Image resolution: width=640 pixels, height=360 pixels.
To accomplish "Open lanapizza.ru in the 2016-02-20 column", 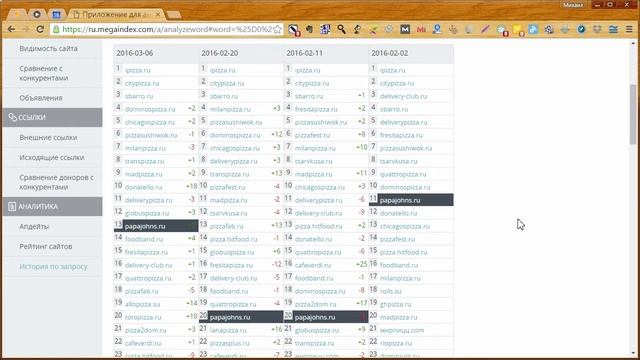I will click(228, 330).
